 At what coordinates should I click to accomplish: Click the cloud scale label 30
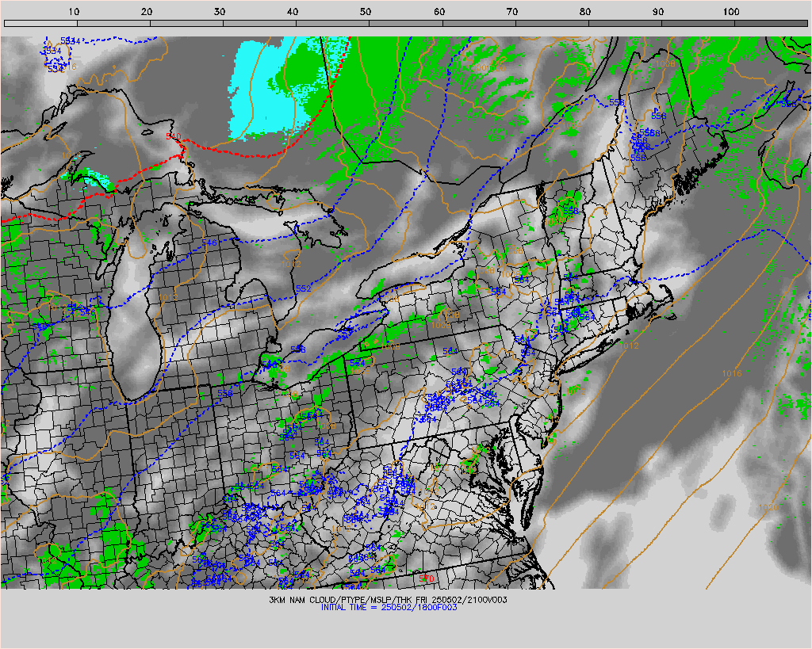click(220, 11)
